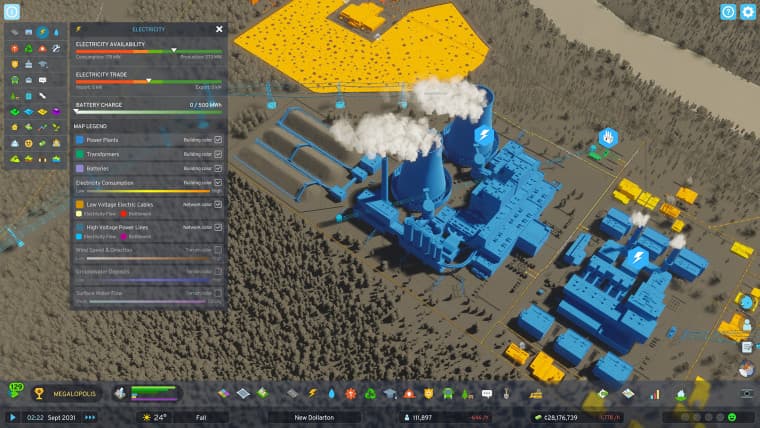Open the game Settings gear
The image size is (760, 428).
pos(748,12)
